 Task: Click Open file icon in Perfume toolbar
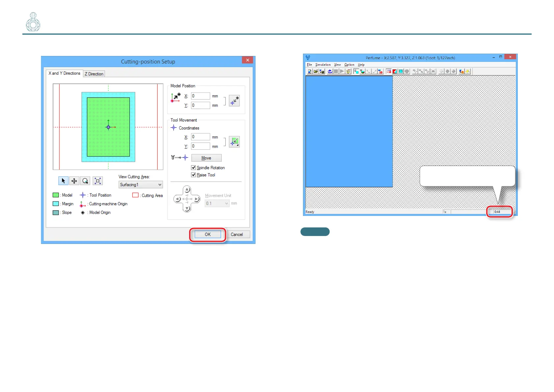click(316, 71)
